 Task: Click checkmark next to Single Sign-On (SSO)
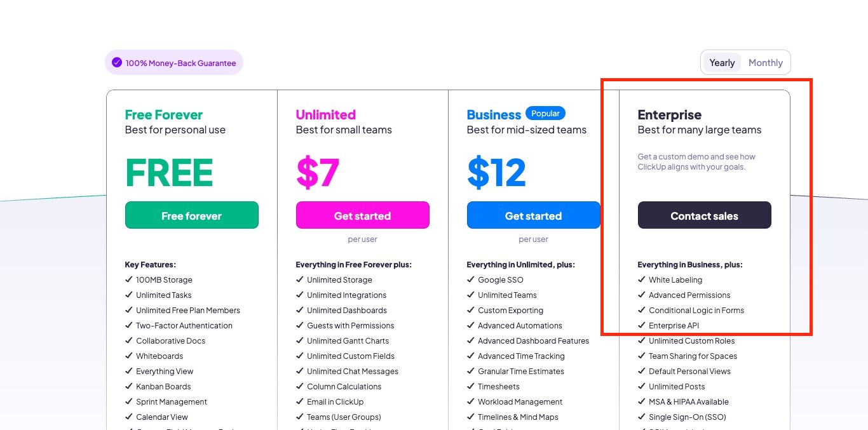[x=642, y=417]
